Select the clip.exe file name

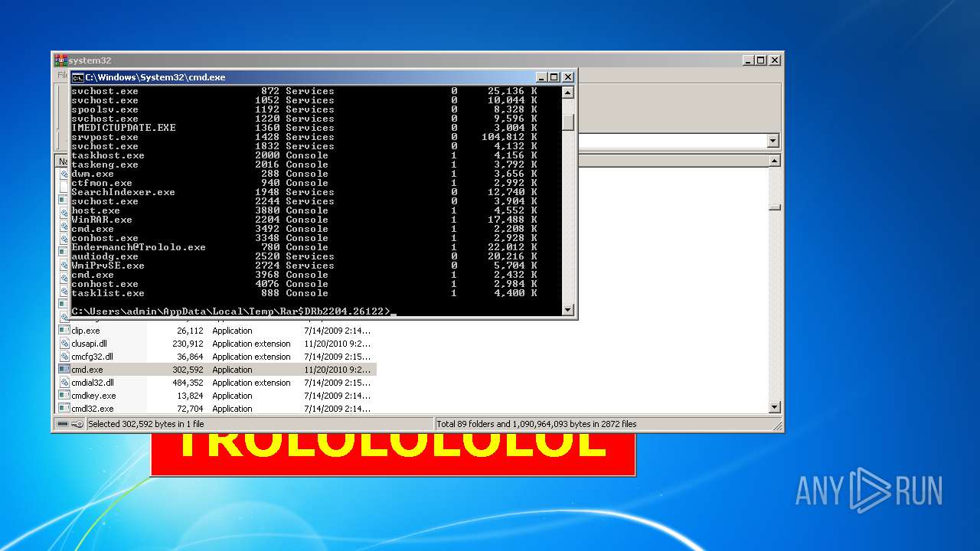[86, 331]
